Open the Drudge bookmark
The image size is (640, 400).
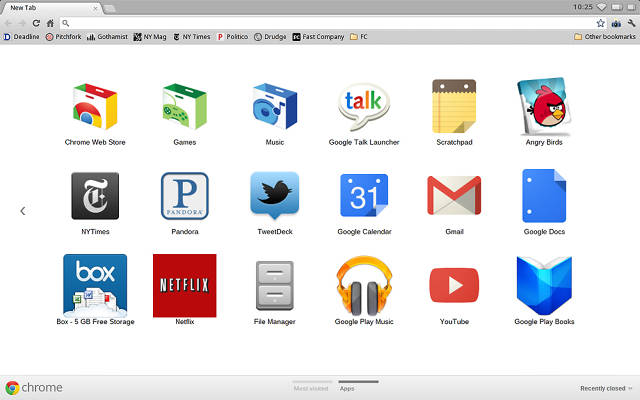pos(270,37)
